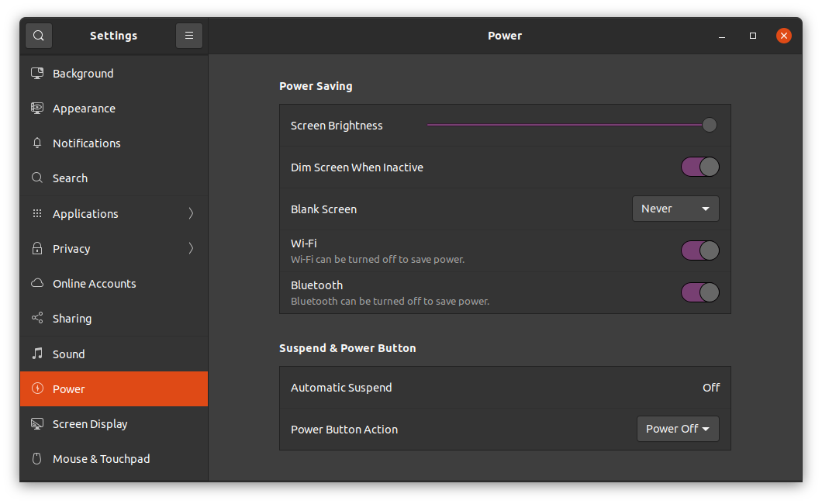Click the Screen Brightness slider handle

[709, 126]
